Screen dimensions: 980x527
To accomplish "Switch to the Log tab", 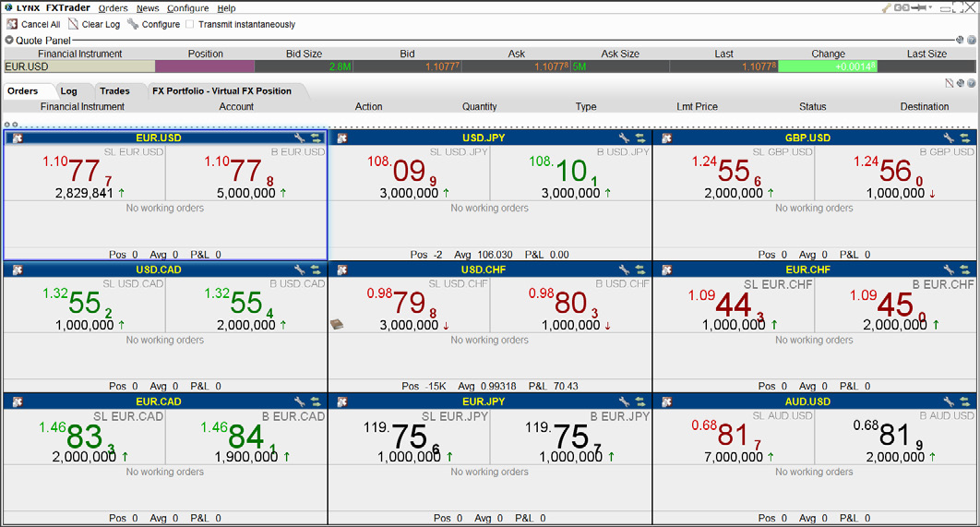I will click(x=69, y=90).
